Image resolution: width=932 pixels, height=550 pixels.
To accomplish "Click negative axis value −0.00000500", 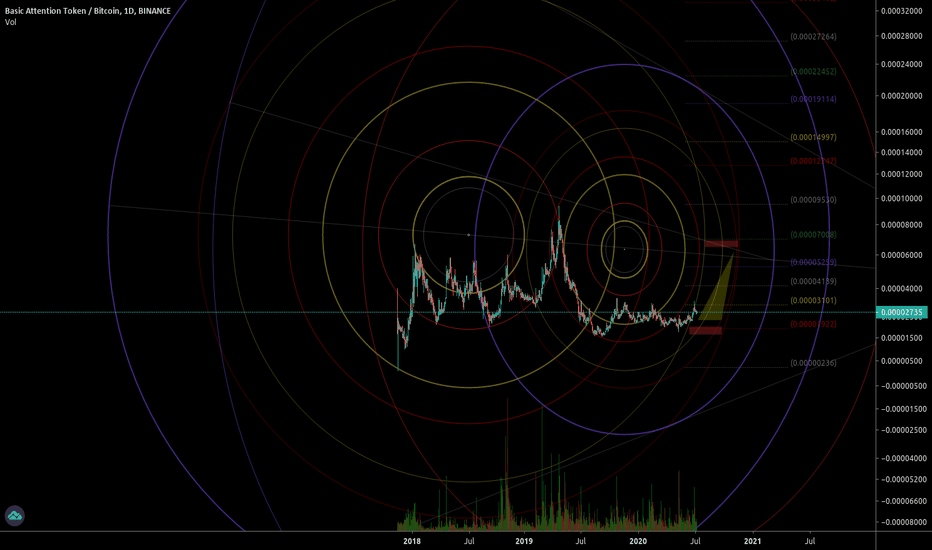I will (x=903, y=386).
